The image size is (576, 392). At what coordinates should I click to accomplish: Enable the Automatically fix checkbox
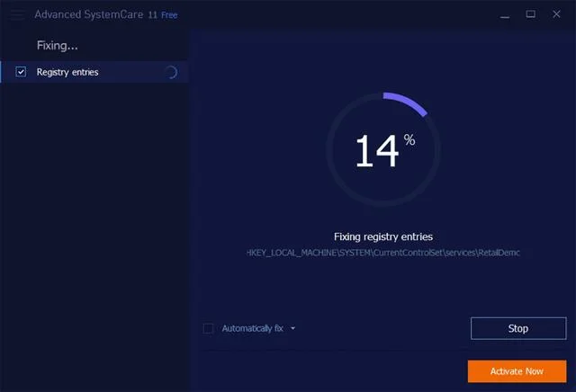click(x=208, y=328)
